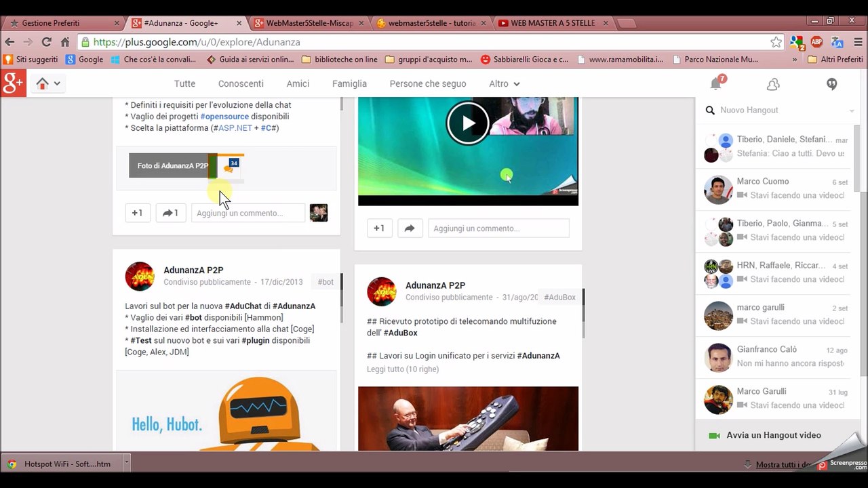Viewport: 868px width, 488px height.
Task: Click the #ASP.NET hashtag link
Action: point(233,128)
